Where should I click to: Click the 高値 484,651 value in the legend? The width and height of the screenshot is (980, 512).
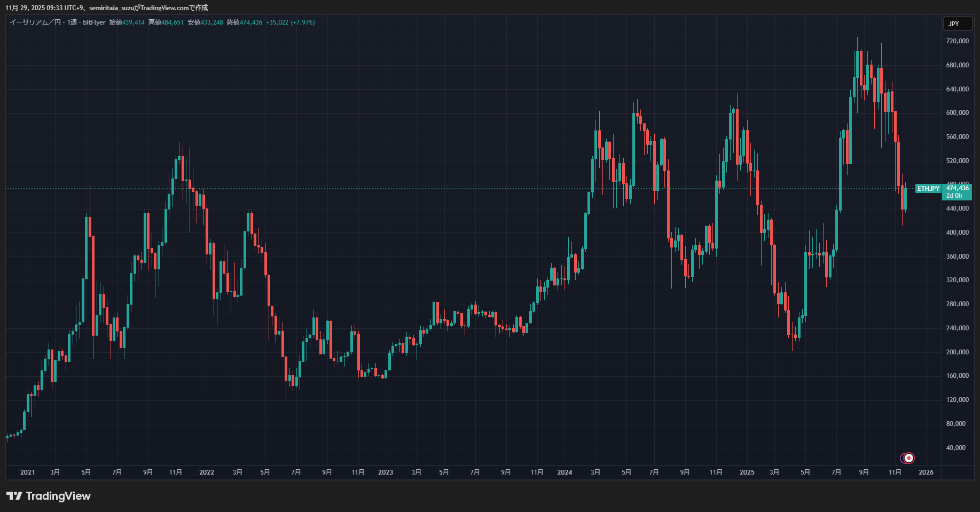point(166,22)
